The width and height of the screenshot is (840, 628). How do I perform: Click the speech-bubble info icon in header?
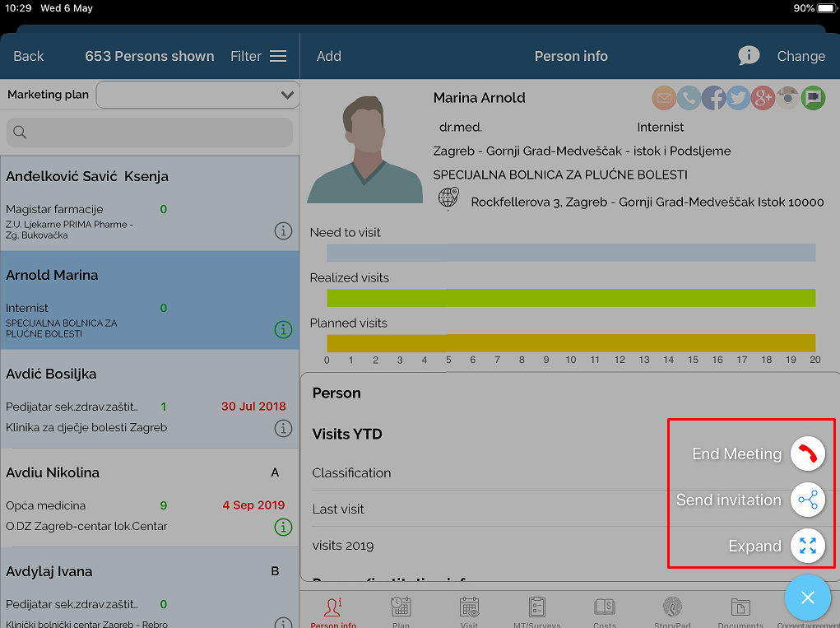pyautogui.click(x=749, y=56)
